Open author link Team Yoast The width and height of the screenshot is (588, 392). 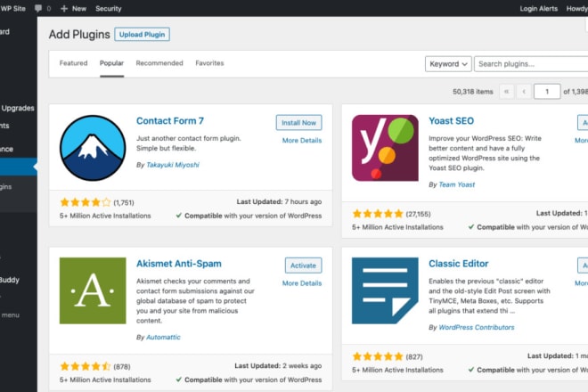tap(457, 184)
